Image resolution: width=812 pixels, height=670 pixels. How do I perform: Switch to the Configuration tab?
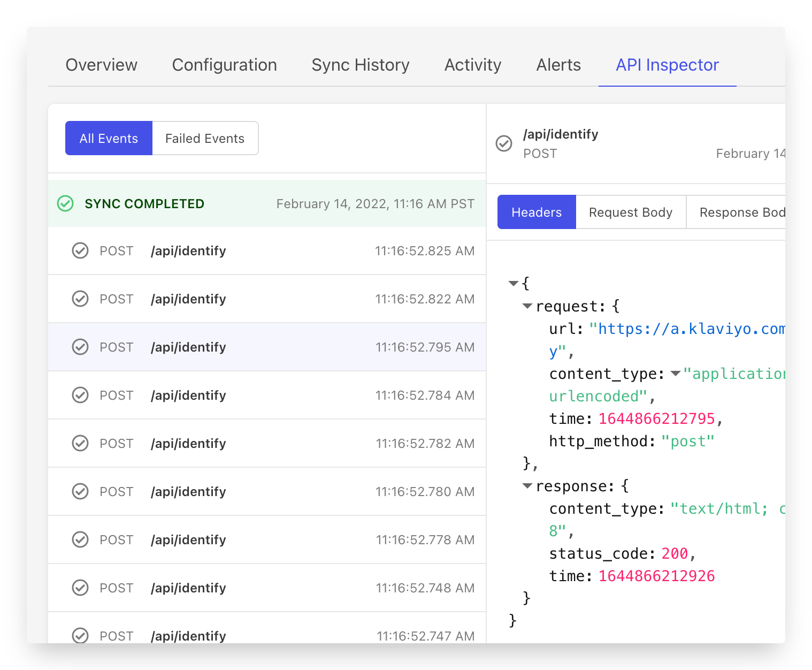[x=225, y=65]
